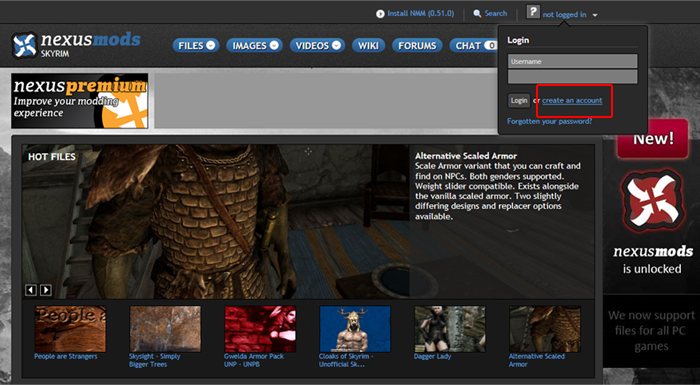Click the Install NMM play icon
The height and width of the screenshot is (385, 700).
click(380, 14)
